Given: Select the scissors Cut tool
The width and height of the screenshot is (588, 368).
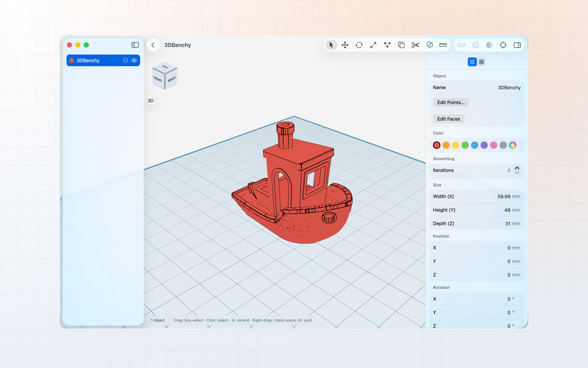Looking at the screenshot, I should point(416,45).
